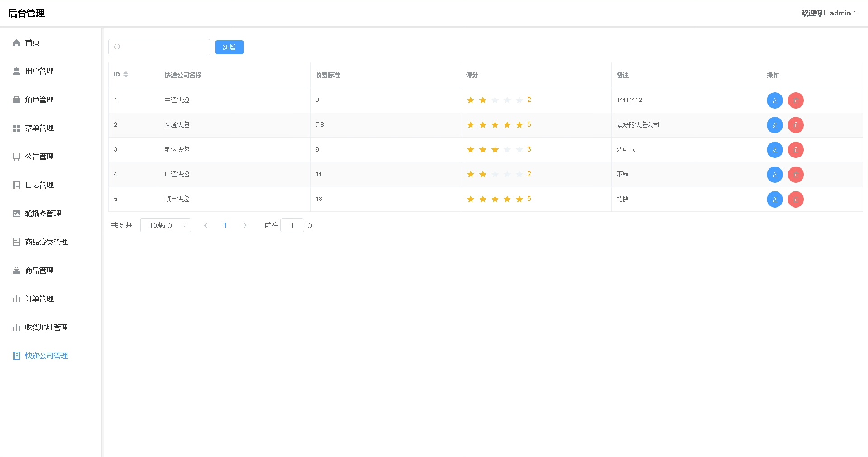Screen dimensions: 868x457
Task: Delete row 4 with the red trash icon
Action: (x=796, y=175)
